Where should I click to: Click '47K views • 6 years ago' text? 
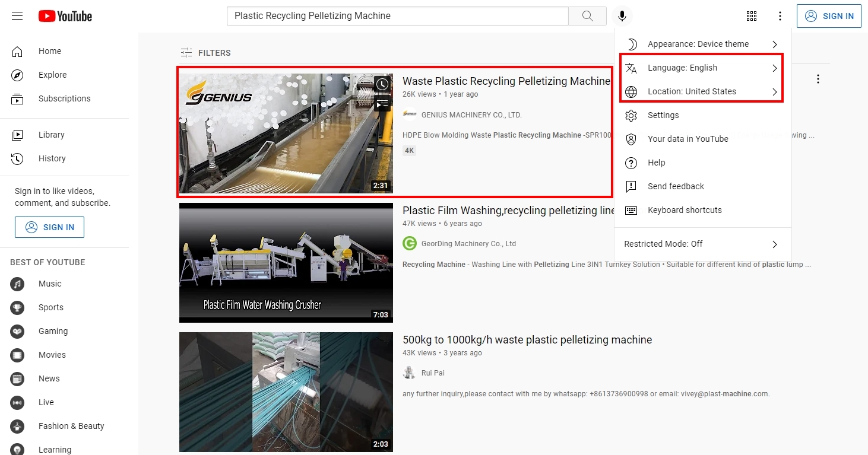point(442,224)
